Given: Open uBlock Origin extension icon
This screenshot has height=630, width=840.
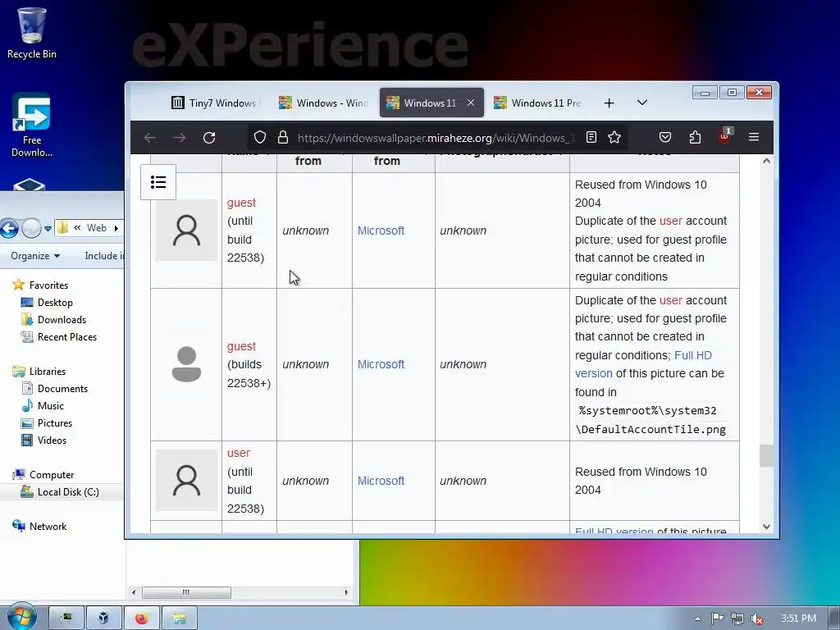Looking at the screenshot, I should [x=724, y=137].
